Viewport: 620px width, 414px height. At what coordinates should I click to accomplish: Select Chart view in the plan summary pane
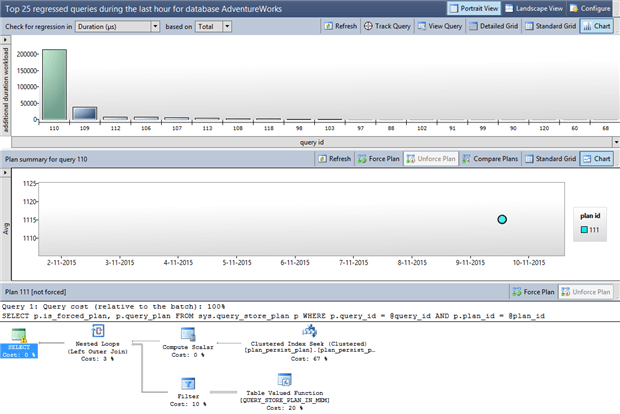[598, 158]
